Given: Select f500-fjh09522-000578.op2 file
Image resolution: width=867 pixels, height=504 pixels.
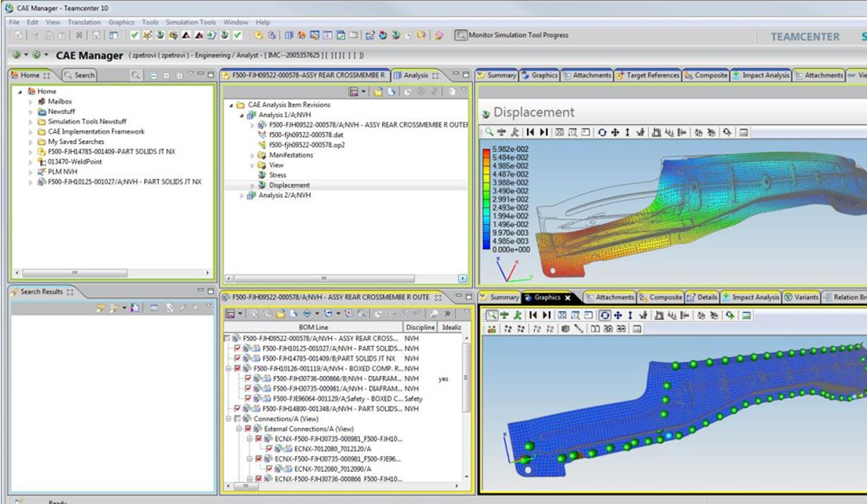Looking at the screenshot, I should tap(307, 145).
